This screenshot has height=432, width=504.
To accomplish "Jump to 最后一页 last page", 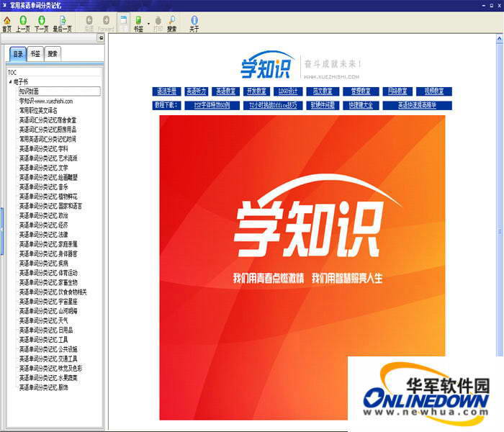I will click(x=63, y=24).
